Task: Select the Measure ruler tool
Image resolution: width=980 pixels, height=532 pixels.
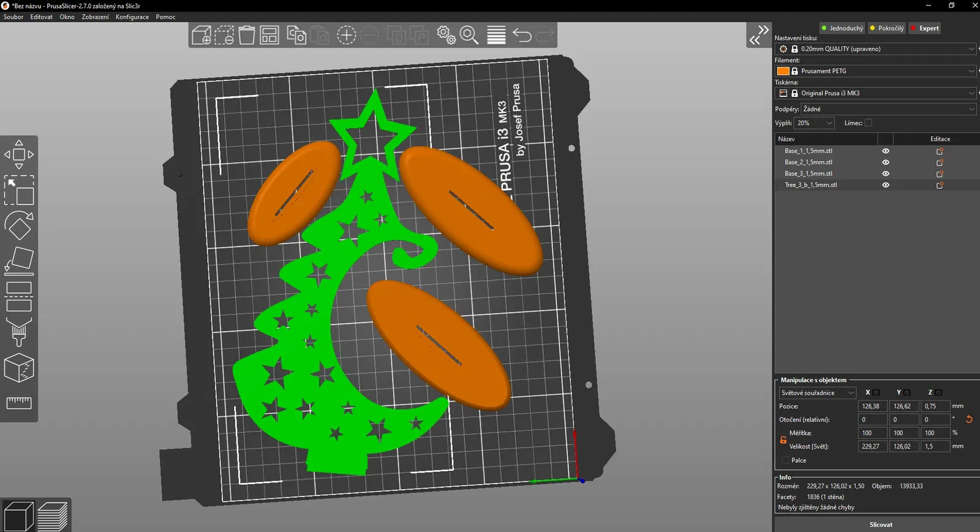Action: coord(19,403)
